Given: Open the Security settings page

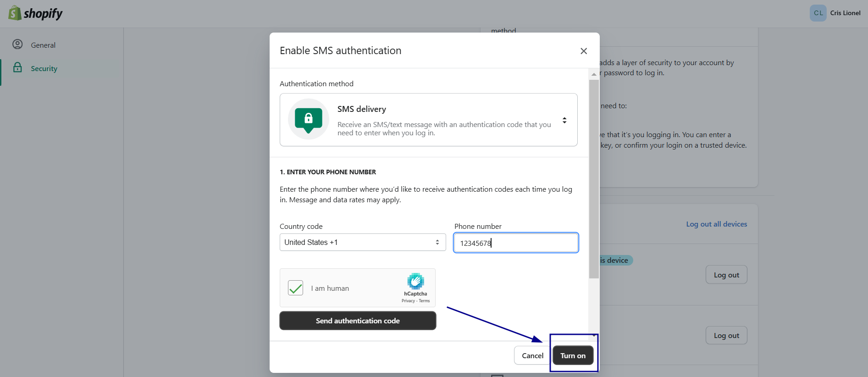Looking at the screenshot, I should coord(44,68).
